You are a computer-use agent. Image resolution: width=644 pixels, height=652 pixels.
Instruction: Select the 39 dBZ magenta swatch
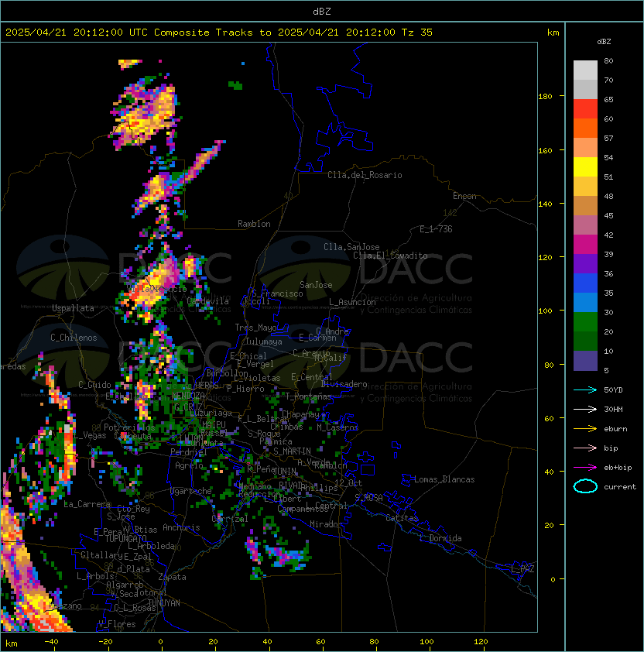[x=585, y=244]
